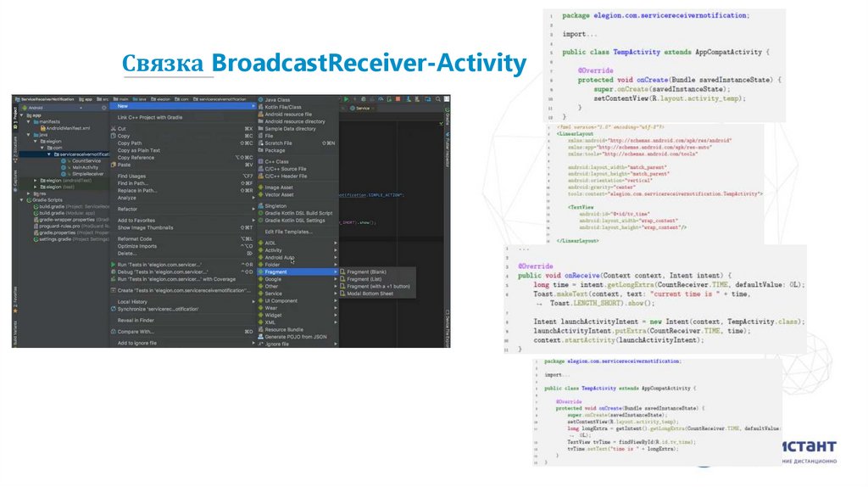The image size is (868, 487).
Task: Click the Kotlin File/Class icon
Action: coord(260,108)
